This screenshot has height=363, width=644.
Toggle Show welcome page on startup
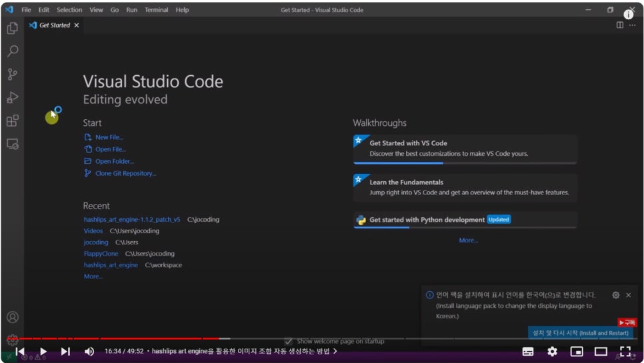coord(288,341)
